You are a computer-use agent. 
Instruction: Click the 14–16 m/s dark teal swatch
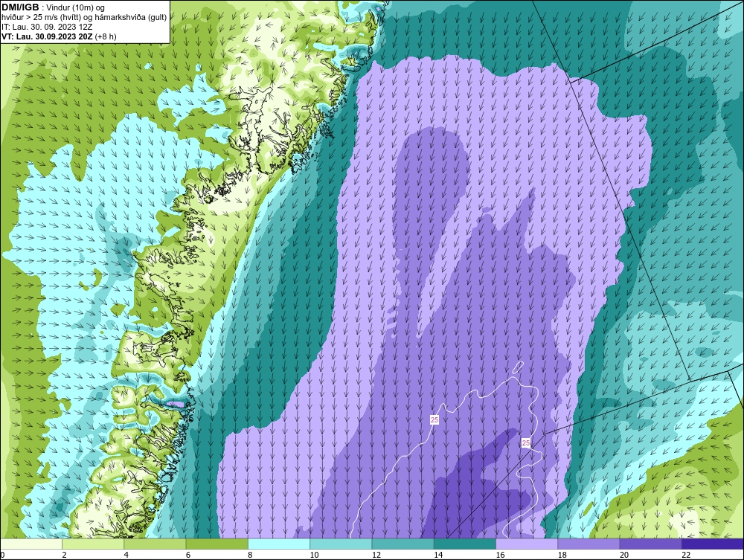tap(465, 544)
